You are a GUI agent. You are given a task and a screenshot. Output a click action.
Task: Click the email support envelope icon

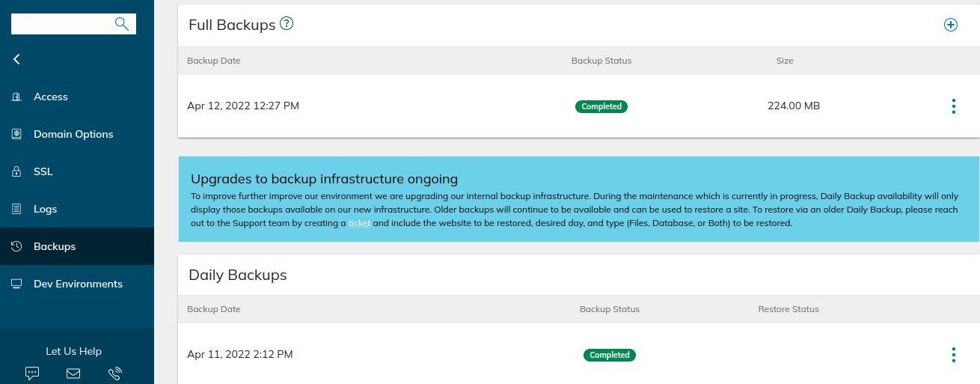[73, 373]
